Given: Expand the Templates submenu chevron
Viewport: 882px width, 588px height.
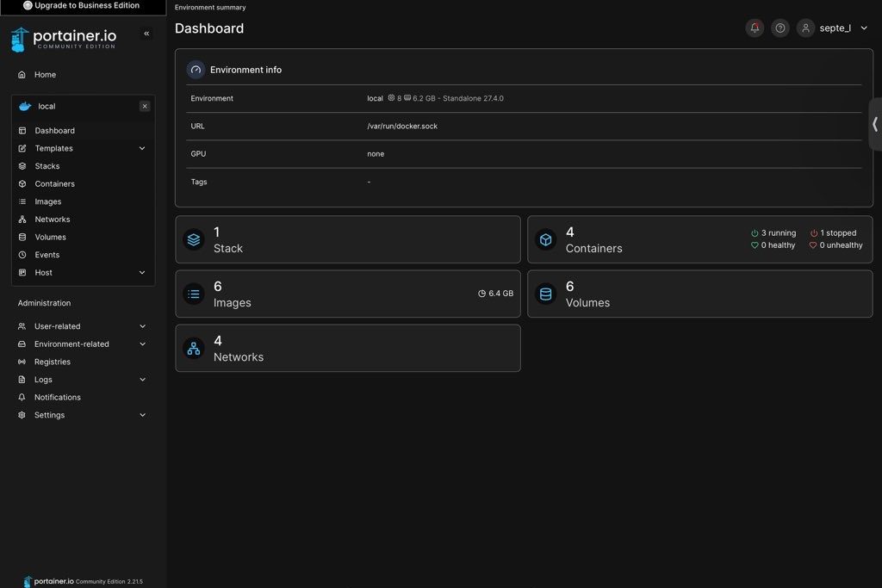Looking at the screenshot, I should [142, 149].
